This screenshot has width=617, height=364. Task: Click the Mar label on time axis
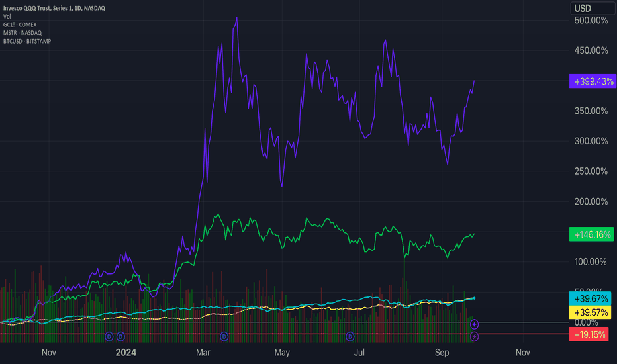click(x=203, y=352)
